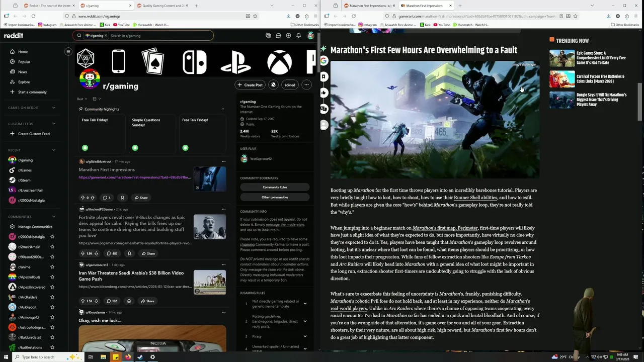Open the Reddit user avatar menu
Viewport: 644px width, 362px height.
(311, 36)
